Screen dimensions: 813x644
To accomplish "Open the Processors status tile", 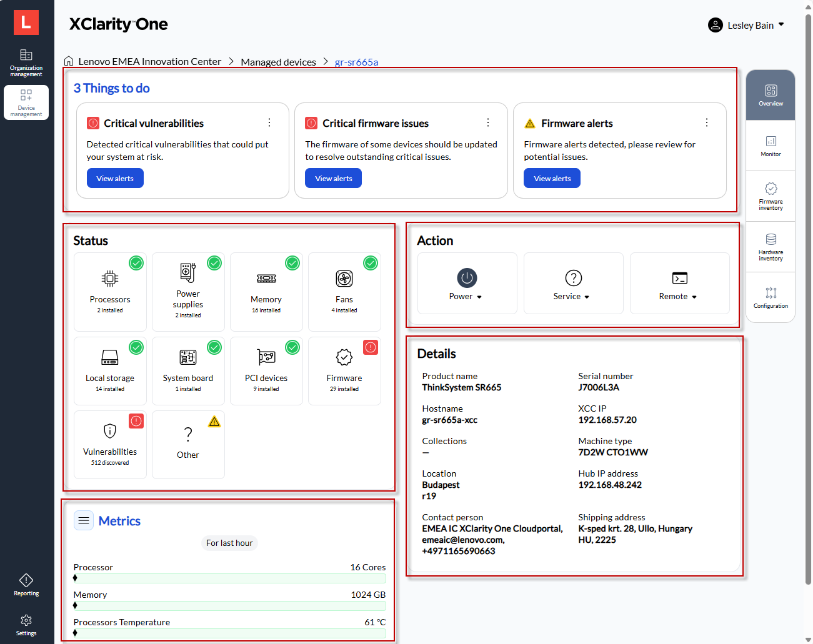I will (x=110, y=291).
